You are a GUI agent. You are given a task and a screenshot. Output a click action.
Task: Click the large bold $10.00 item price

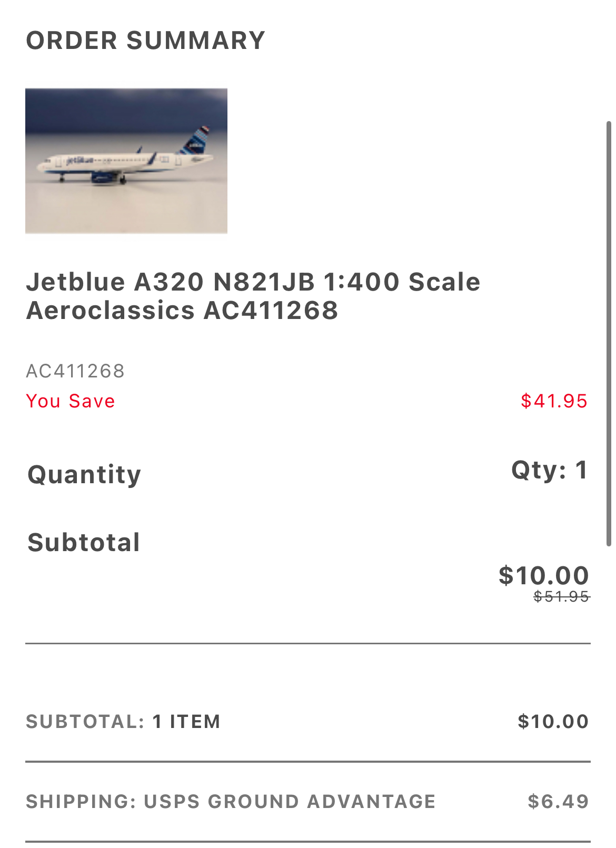click(x=543, y=575)
